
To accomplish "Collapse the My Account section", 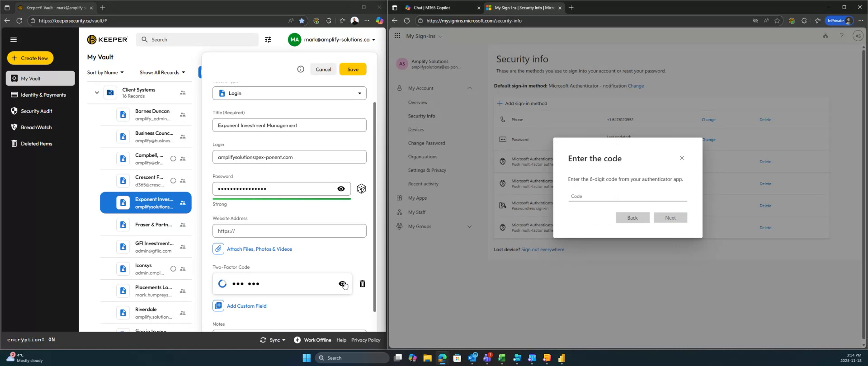I will [469, 88].
